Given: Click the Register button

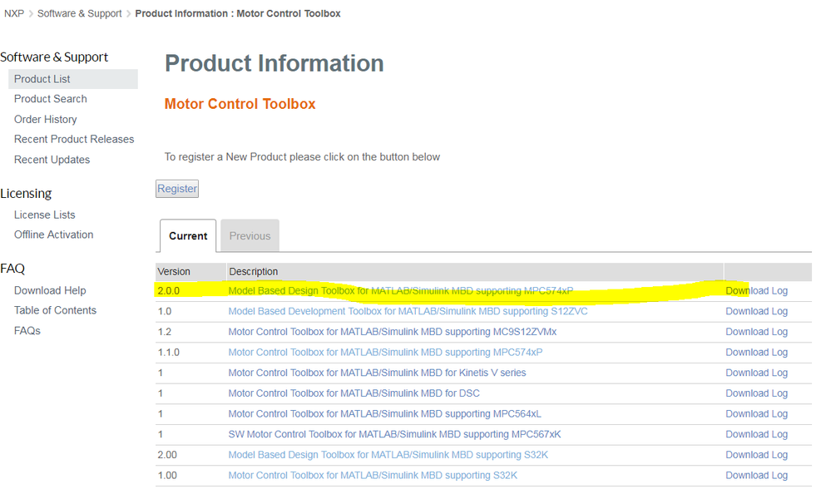Looking at the screenshot, I should pyautogui.click(x=177, y=189).
